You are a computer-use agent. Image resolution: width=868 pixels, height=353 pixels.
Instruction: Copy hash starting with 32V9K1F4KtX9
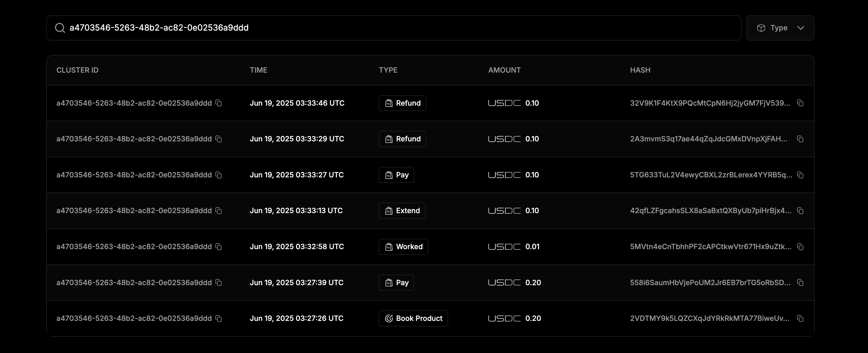800,103
